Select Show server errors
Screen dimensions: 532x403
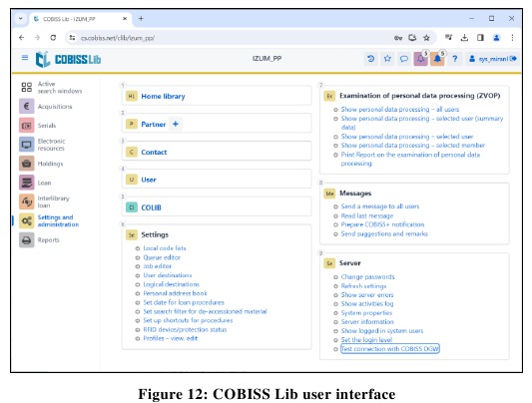click(367, 295)
